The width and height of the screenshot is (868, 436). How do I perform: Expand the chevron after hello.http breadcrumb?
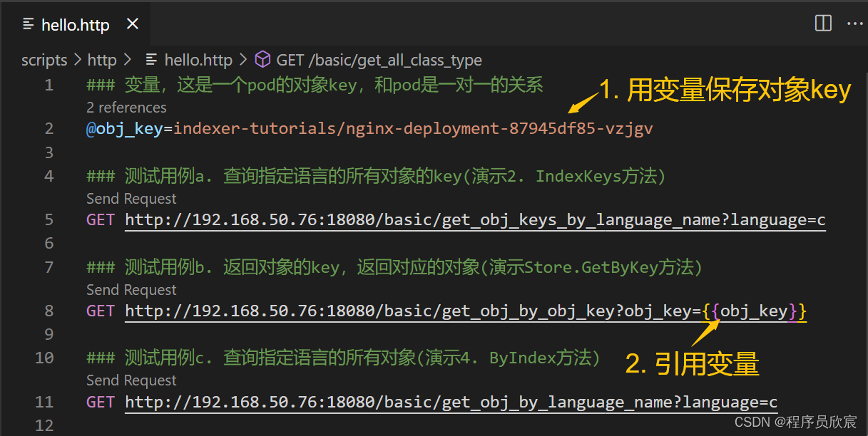tap(242, 60)
